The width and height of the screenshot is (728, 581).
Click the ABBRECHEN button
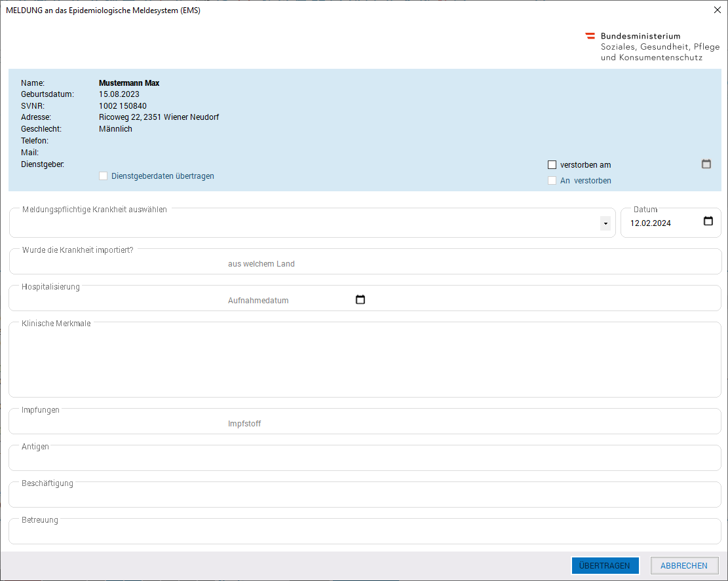pos(684,566)
